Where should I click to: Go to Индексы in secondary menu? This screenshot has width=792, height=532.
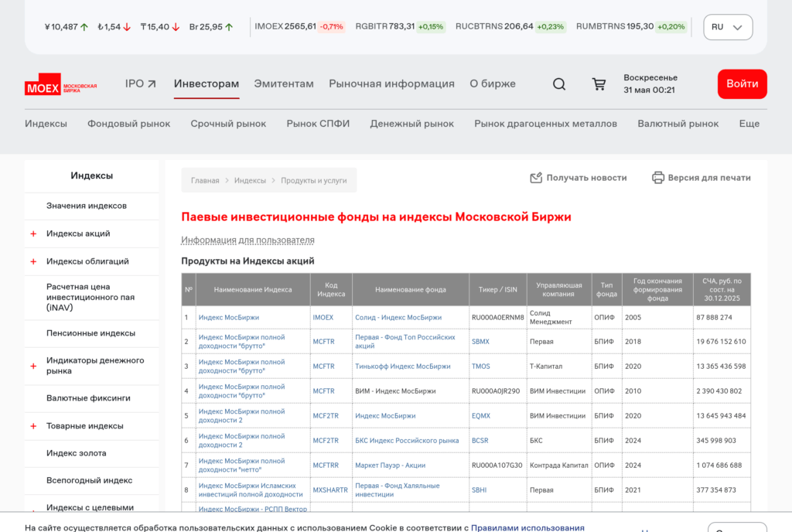point(46,124)
